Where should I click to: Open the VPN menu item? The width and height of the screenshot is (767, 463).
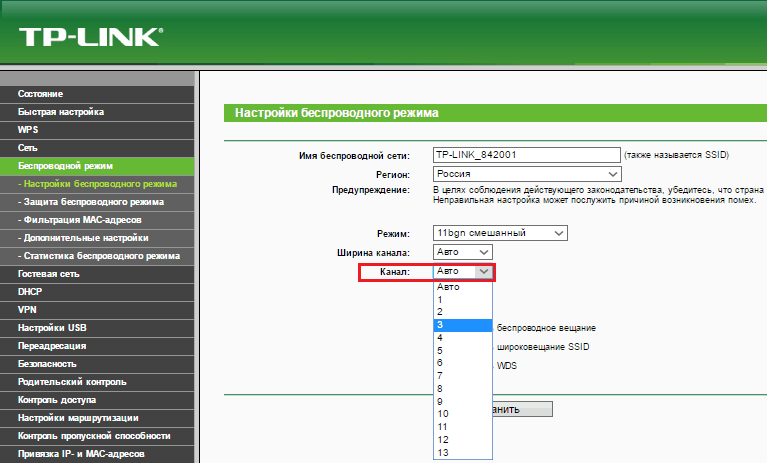tap(97, 310)
